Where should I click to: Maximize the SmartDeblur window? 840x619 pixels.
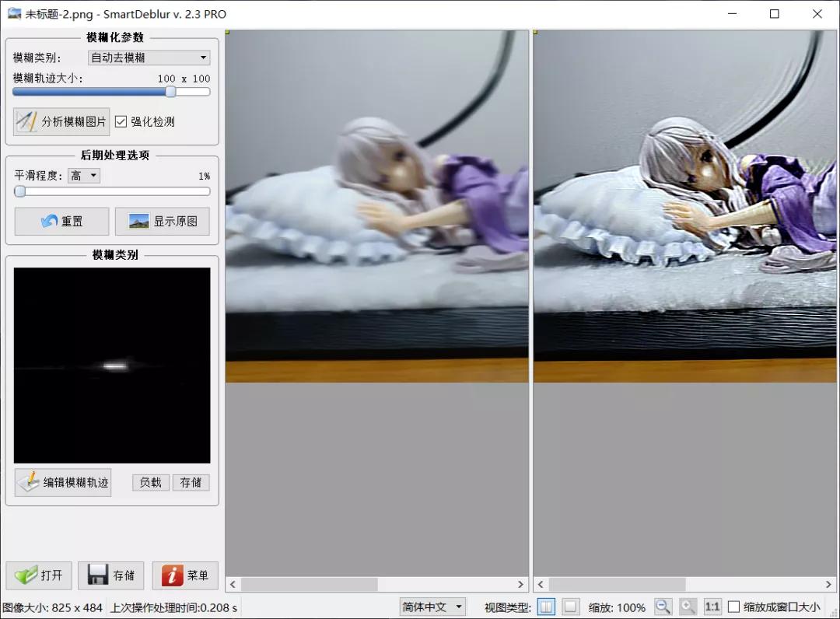[774, 14]
